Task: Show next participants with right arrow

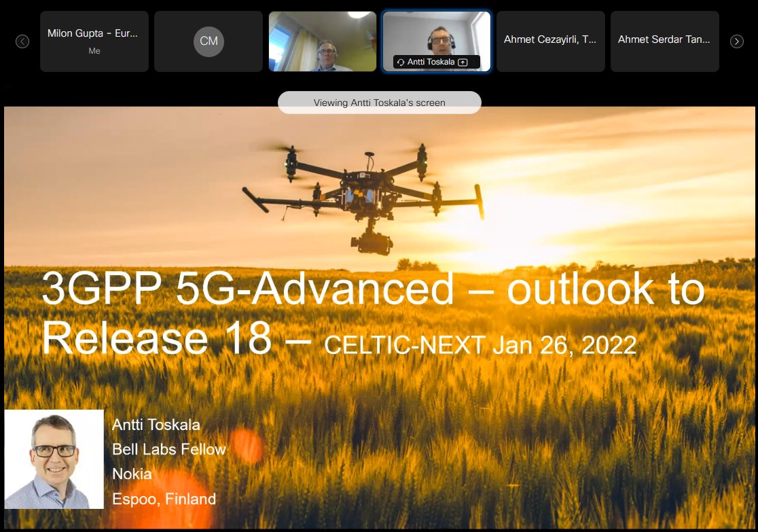Action: point(737,41)
